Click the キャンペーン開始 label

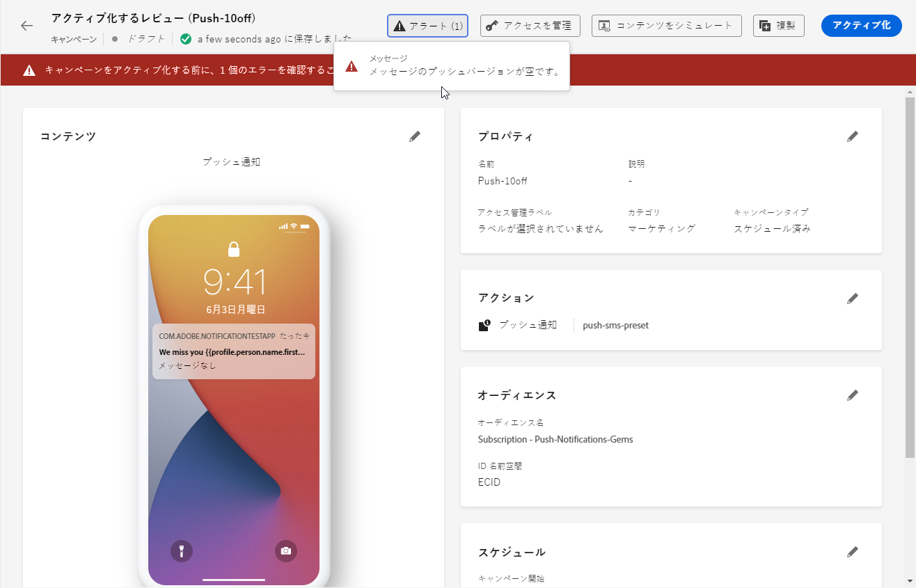click(511, 578)
